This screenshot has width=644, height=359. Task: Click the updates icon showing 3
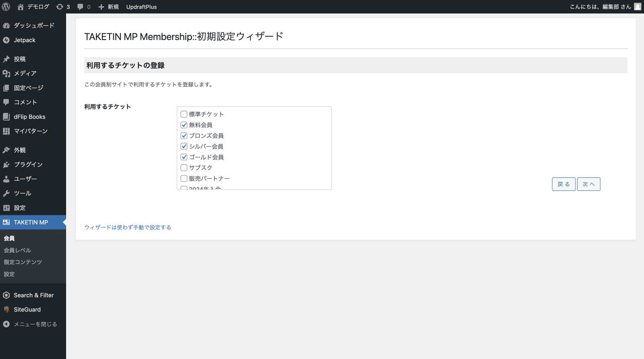coord(60,7)
